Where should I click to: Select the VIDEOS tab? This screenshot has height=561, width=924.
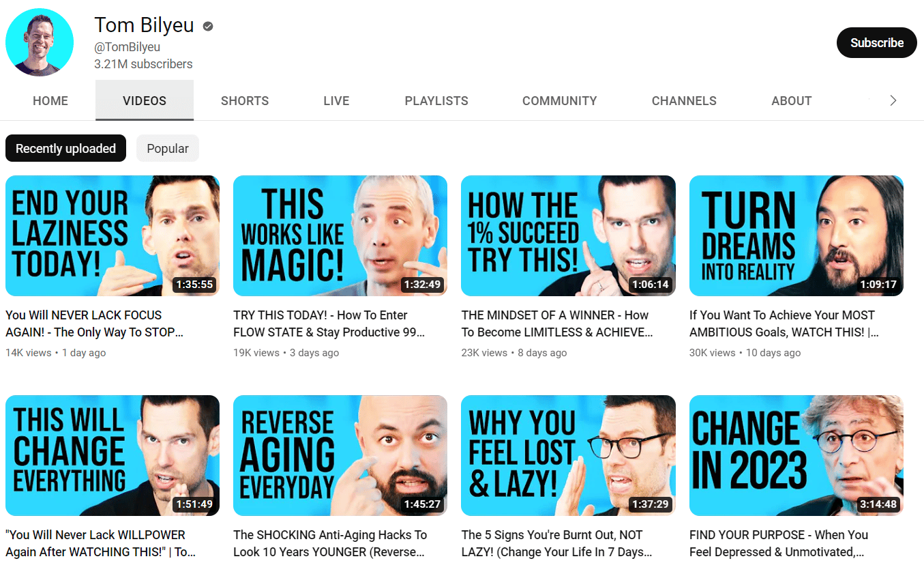pyautogui.click(x=145, y=101)
